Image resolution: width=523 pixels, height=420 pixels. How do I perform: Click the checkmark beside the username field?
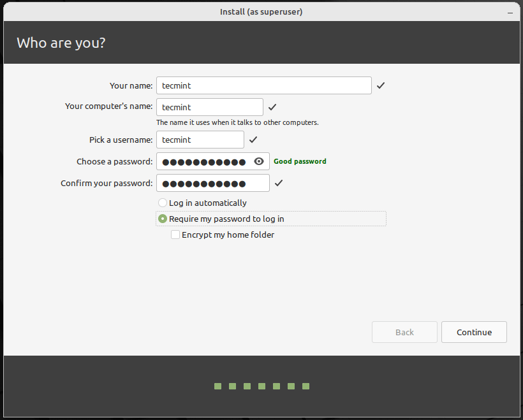tap(253, 140)
